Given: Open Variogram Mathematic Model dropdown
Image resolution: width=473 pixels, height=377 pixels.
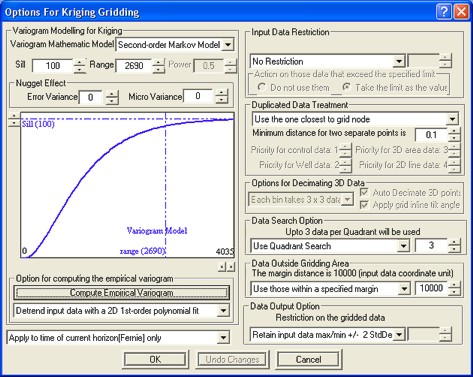Looking at the screenshot, I should click(228, 45).
